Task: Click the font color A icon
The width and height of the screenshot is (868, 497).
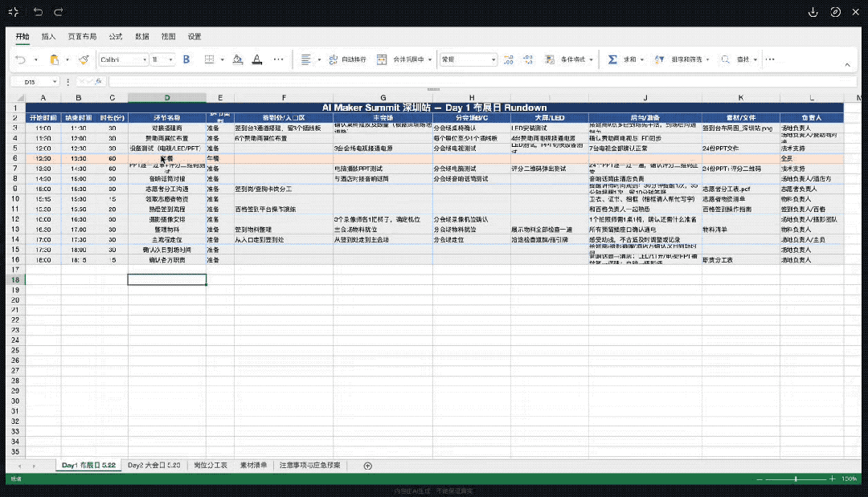Action: 257,59
